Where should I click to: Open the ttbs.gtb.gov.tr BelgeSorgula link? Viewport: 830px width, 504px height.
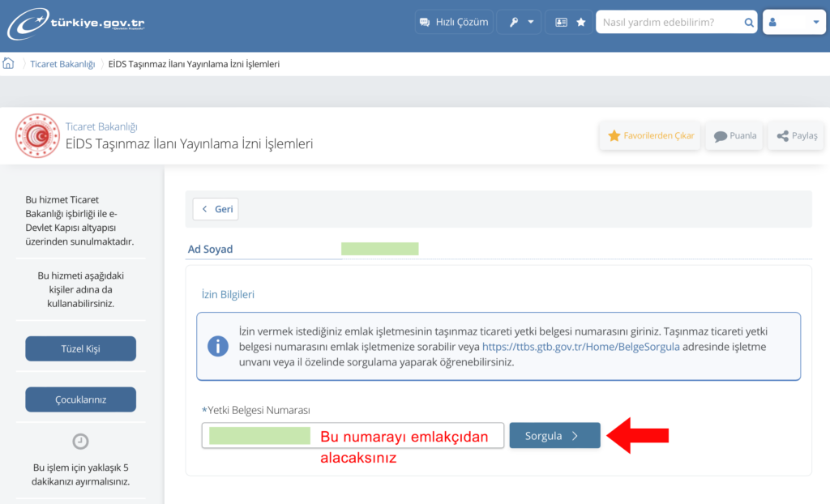pos(574,347)
